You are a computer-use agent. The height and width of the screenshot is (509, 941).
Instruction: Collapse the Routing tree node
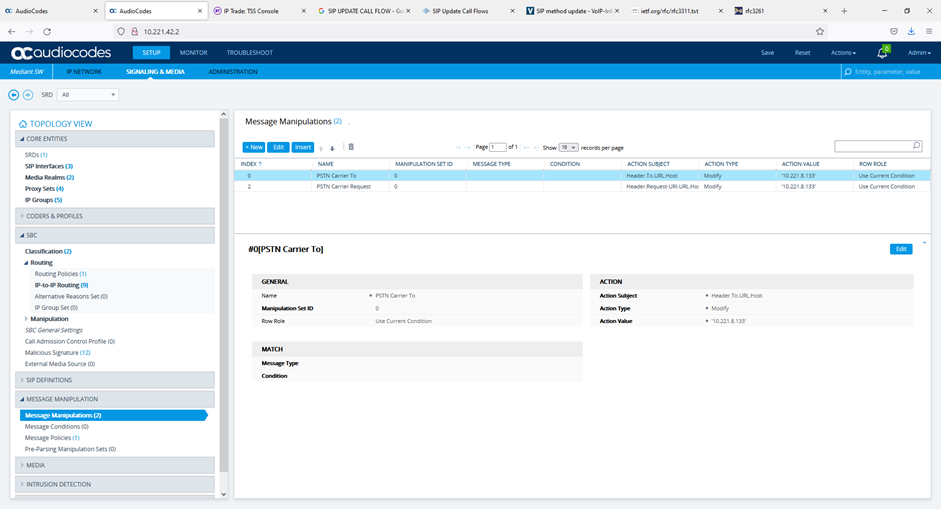pos(26,263)
